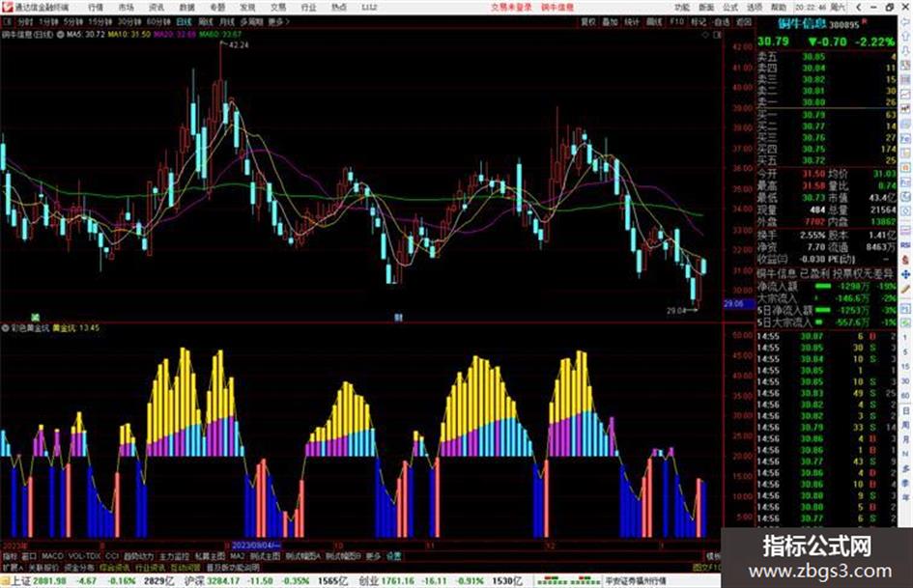Click the 统计 button
This screenshot has height=588, width=913.
click(632, 21)
